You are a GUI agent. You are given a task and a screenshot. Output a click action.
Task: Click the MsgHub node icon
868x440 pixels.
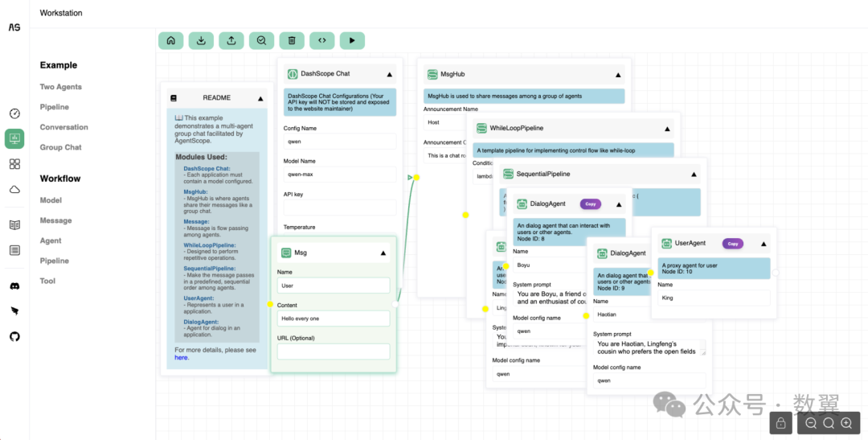click(432, 74)
